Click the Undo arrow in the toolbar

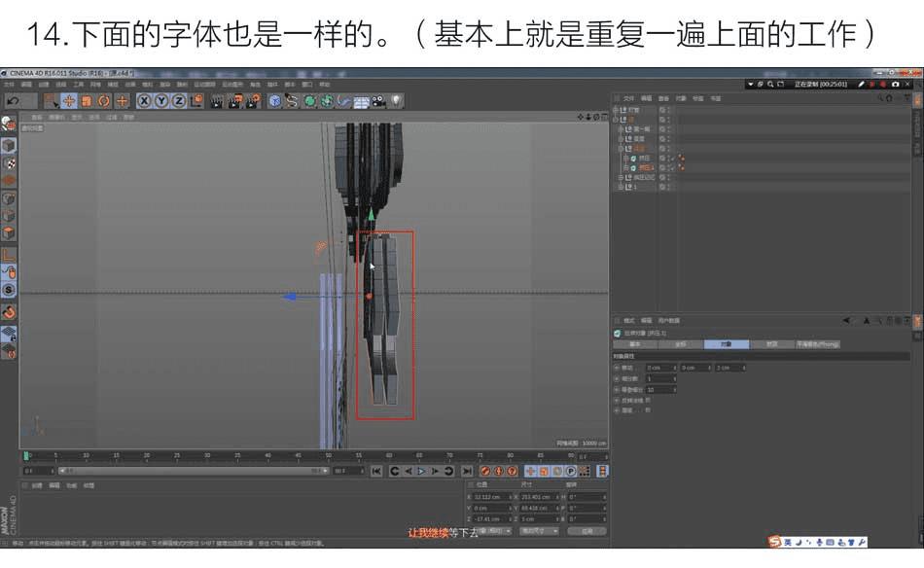coord(13,101)
